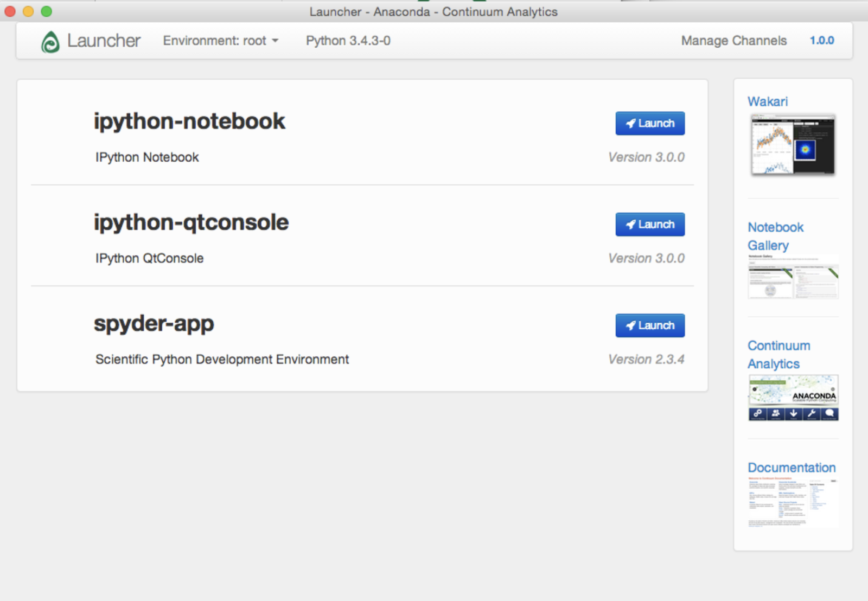This screenshot has width=868, height=601.
Task: Click the 1.0.0 version link
Action: pos(822,41)
